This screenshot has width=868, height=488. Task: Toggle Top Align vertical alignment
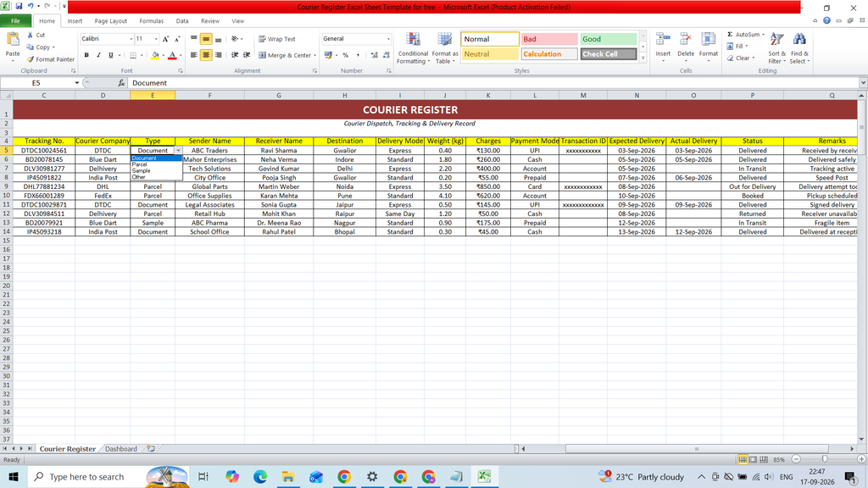coord(194,39)
